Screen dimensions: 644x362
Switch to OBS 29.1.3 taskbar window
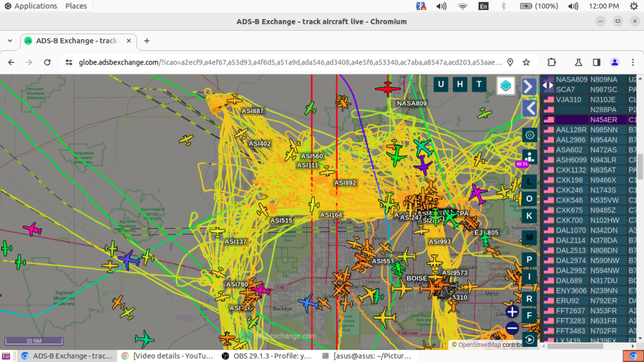pyautogui.click(x=267, y=356)
